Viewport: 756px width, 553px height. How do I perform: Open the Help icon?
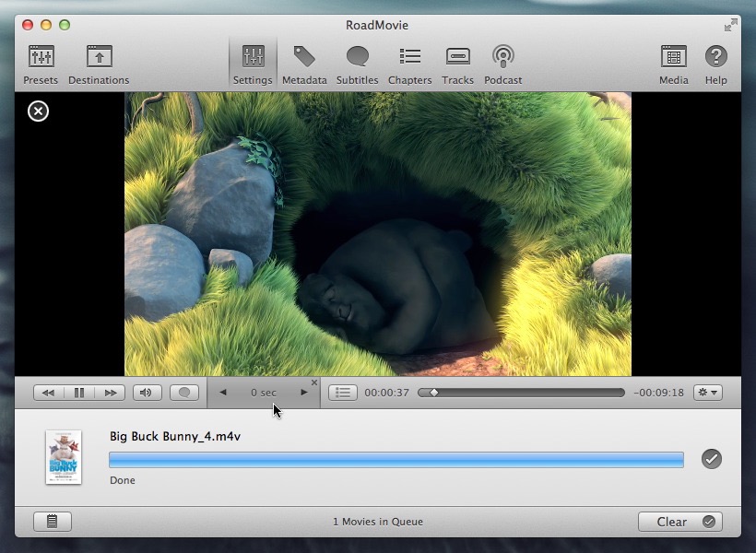click(715, 65)
